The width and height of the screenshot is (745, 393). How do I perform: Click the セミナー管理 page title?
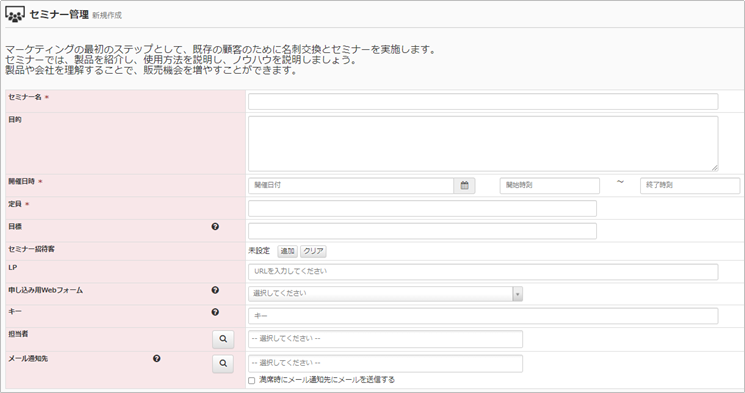click(59, 15)
